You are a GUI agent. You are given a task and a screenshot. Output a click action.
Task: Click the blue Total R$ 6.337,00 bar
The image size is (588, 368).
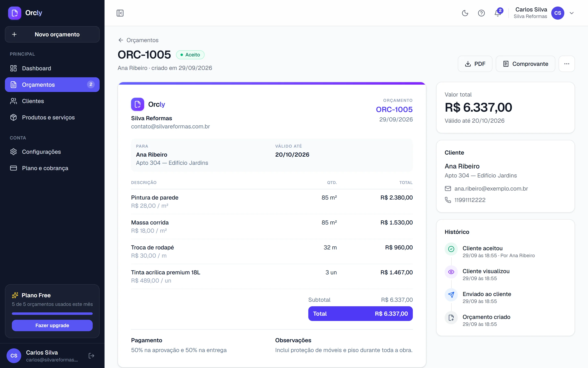(x=360, y=313)
